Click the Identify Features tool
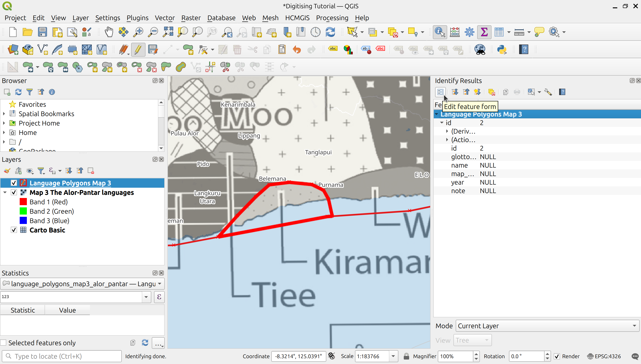641x364 pixels. tap(439, 32)
